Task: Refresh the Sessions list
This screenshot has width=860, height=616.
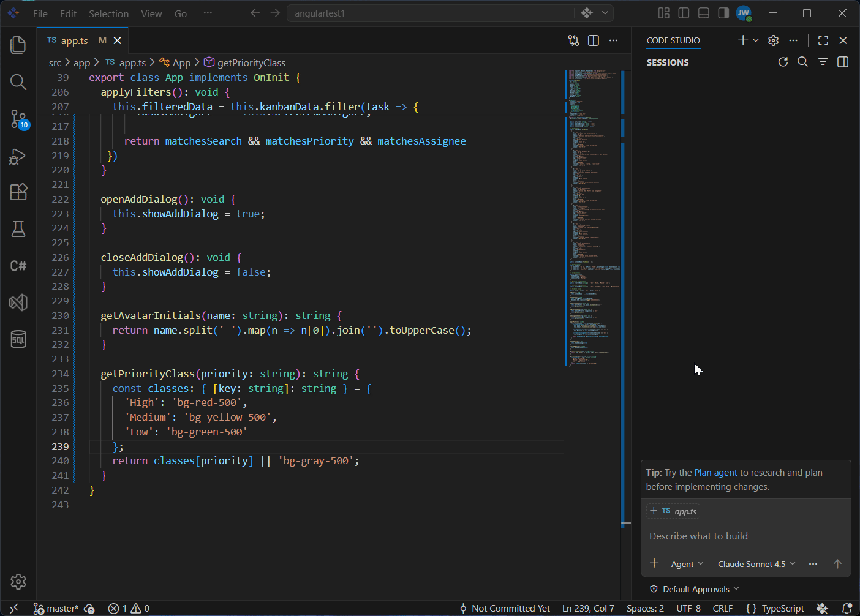Action: pyautogui.click(x=783, y=62)
